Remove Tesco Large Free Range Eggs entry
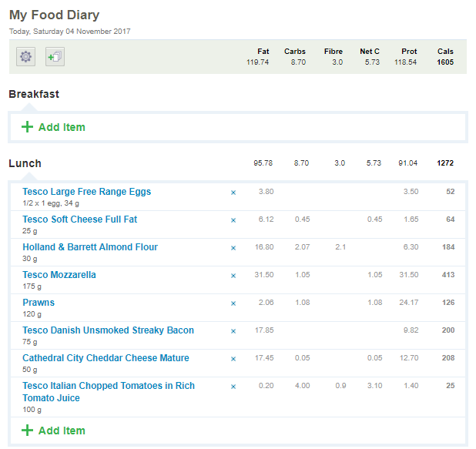476x449 pixels. tap(233, 192)
